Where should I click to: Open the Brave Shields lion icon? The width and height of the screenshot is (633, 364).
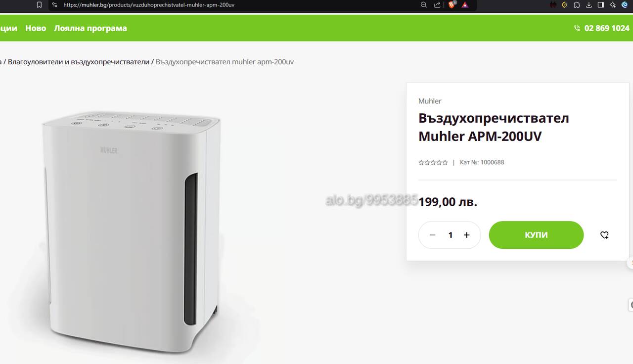tap(452, 5)
